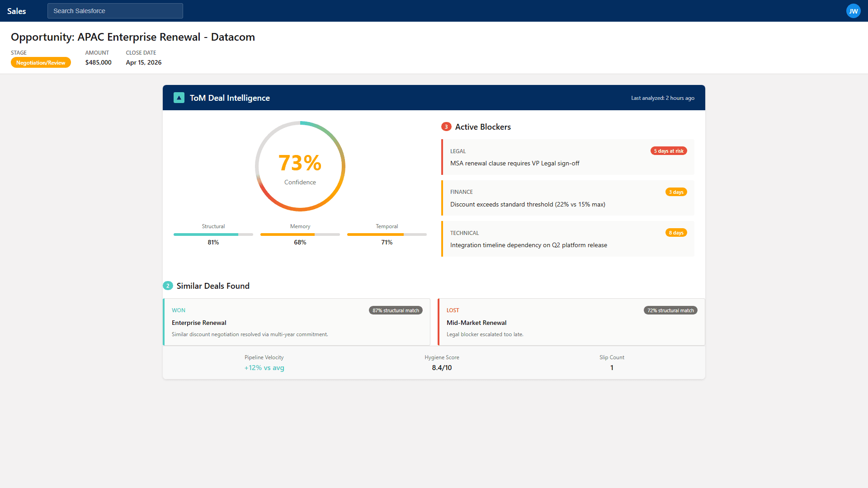Open the Sales app menu
This screenshot has height=488, width=868.
17,11
